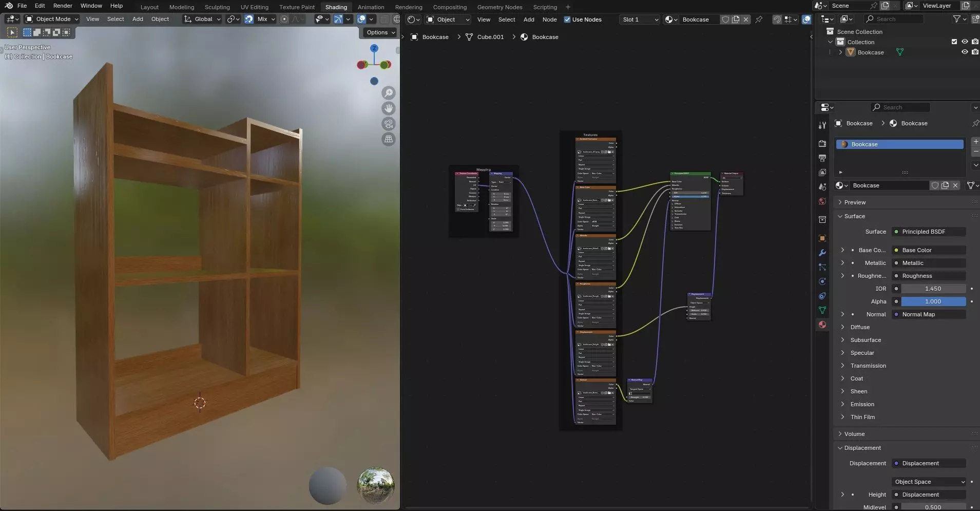Viewport: 980px width, 511px height.
Task: Activate the Move View hand gizmo
Action: (x=389, y=108)
